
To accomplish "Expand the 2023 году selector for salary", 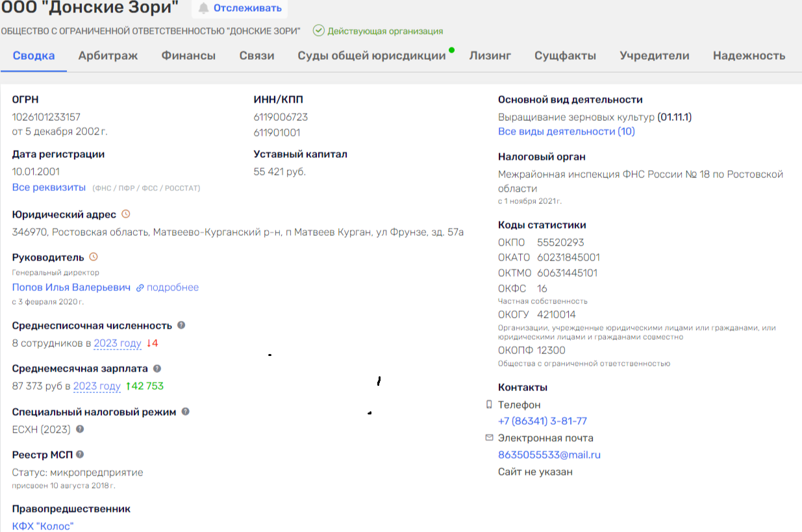I will (x=97, y=386).
